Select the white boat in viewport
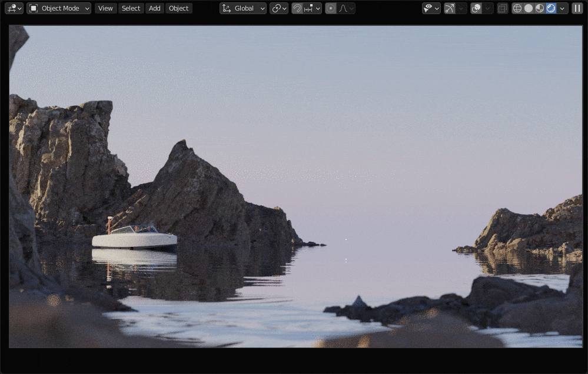588x374 pixels. click(135, 239)
